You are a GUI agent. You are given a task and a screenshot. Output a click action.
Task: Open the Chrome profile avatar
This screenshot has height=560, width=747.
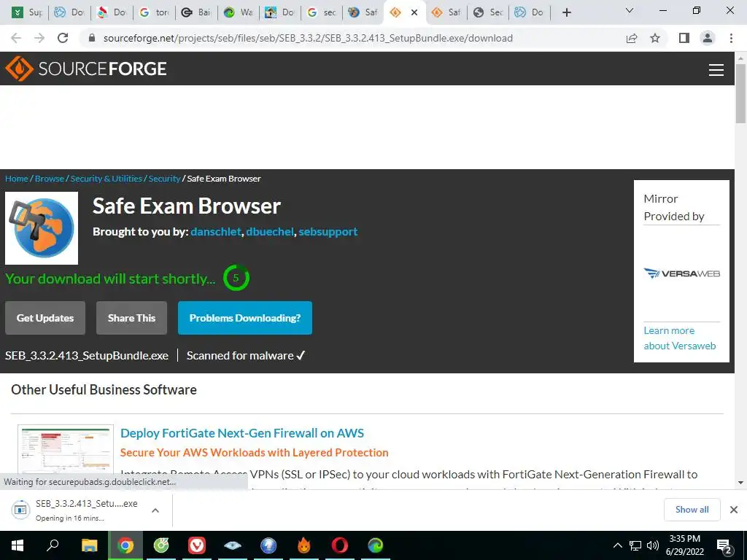point(708,38)
